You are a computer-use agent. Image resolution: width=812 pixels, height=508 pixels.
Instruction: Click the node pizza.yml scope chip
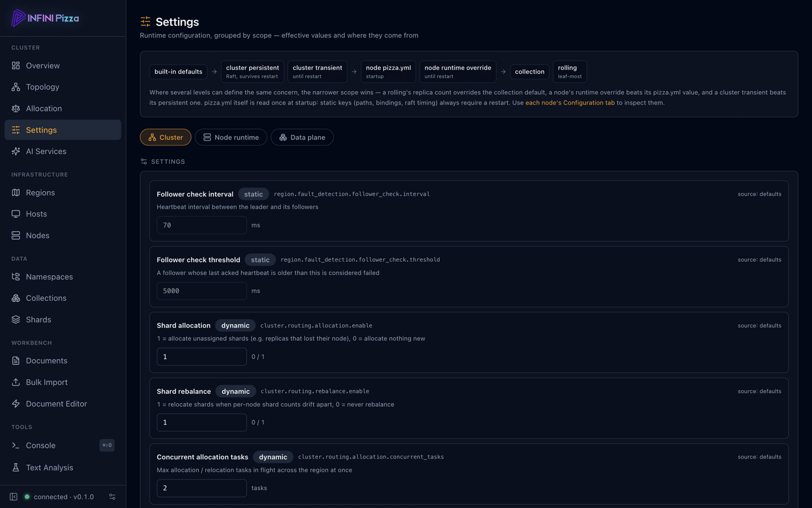click(389, 72)
